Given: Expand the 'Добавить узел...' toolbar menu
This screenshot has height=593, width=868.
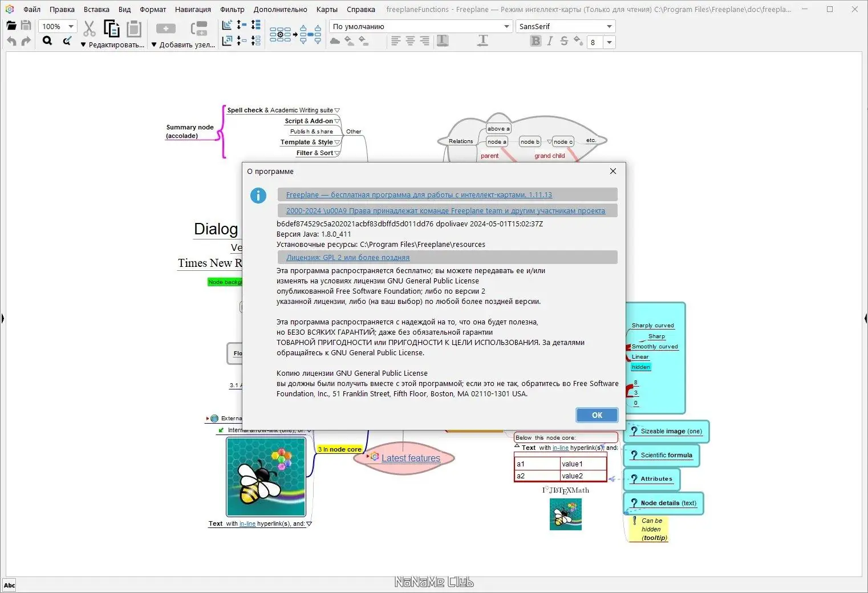Looking at the screenshot, I should [183, 44].
